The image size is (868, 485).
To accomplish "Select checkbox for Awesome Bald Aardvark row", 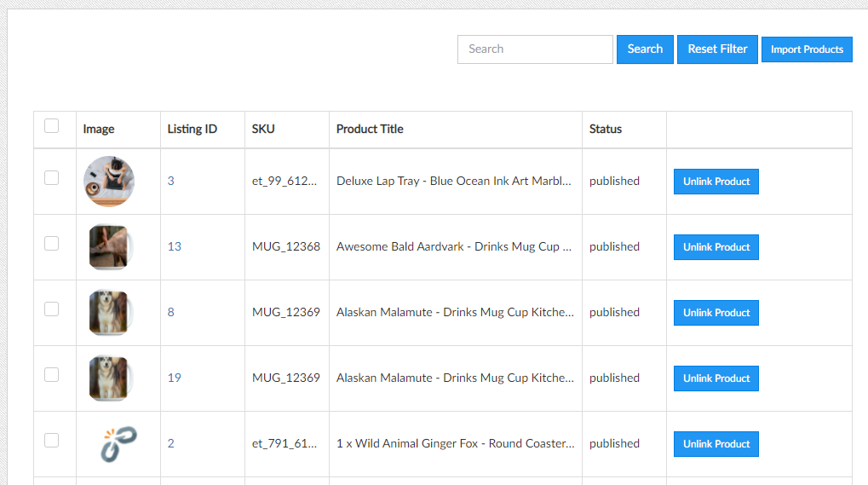I will coord(51,244).
